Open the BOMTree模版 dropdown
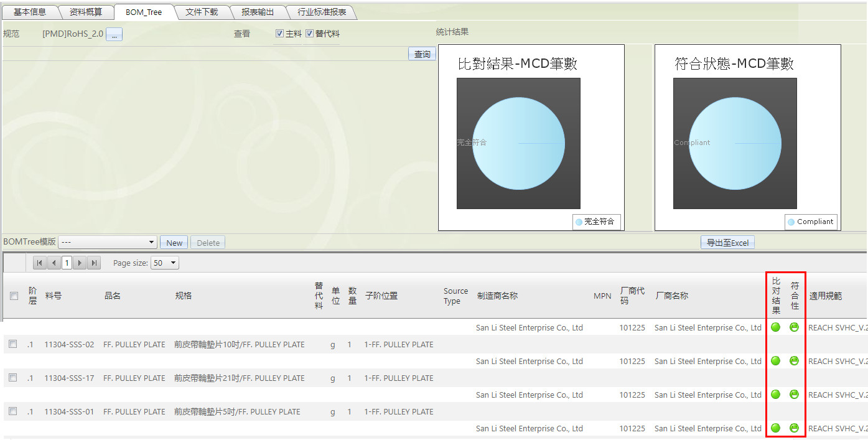The image size is (868, 440). coord(107,243)
